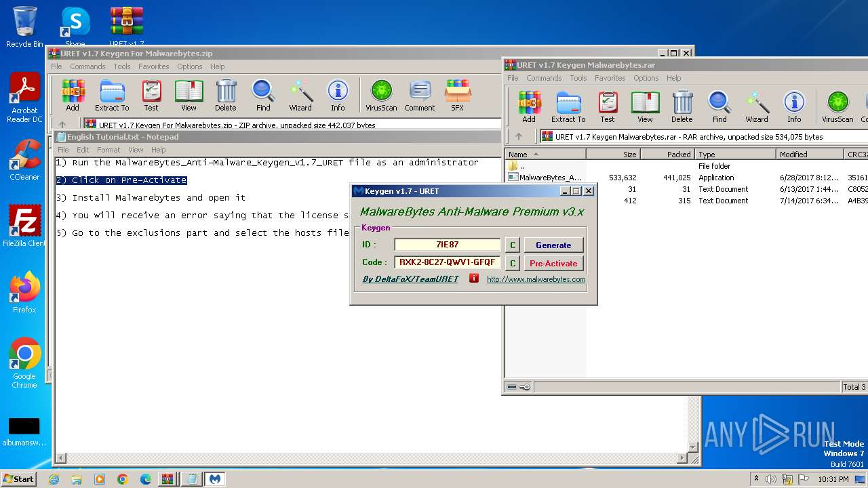This screenshot has width=868, height=488.
Task: Sort by Name column in rar window
Action: click(545, 155)
